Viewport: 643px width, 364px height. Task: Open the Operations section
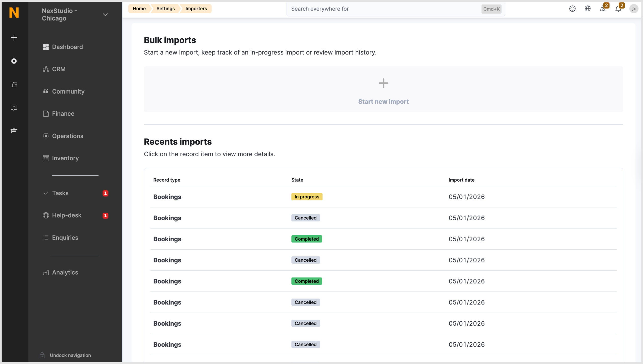point(67,136)
